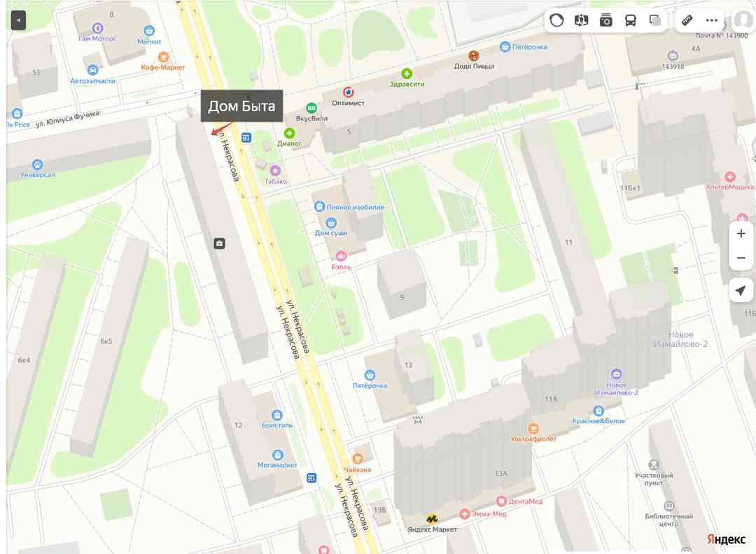Select the ruler distance tool
The height and width of the screenshot is (554, 756).
click(x=687, y=20)
